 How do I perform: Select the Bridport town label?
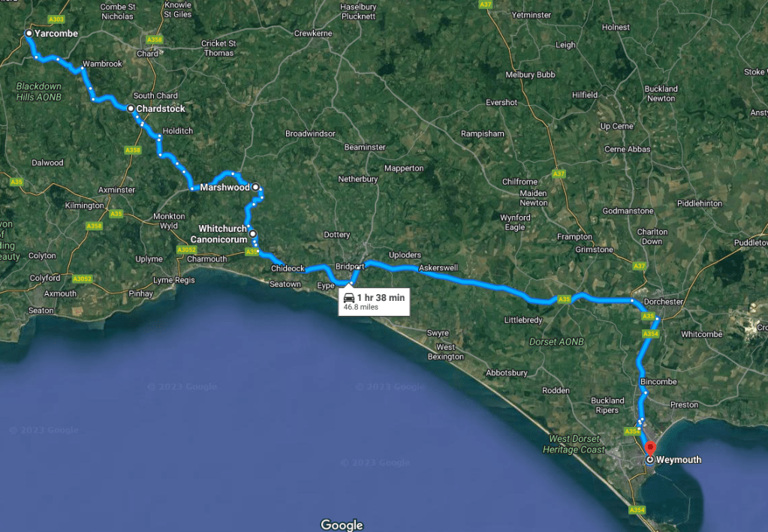[x=350, y=266]
